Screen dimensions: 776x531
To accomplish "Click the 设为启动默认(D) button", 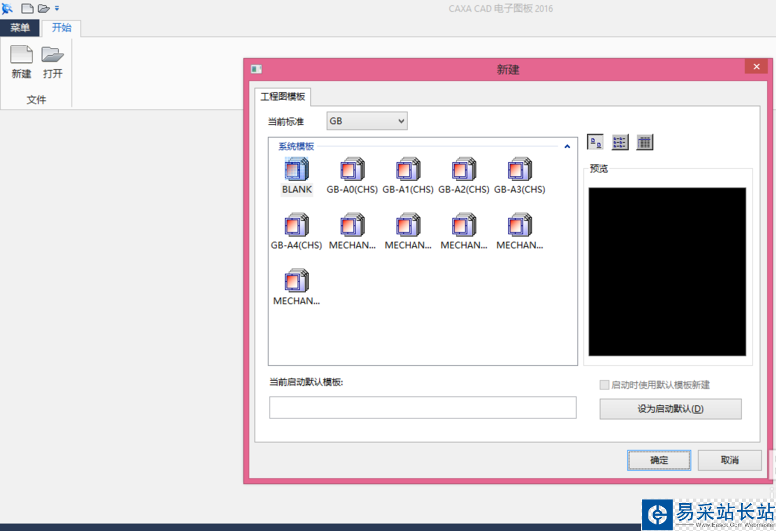I will [671, 409].
